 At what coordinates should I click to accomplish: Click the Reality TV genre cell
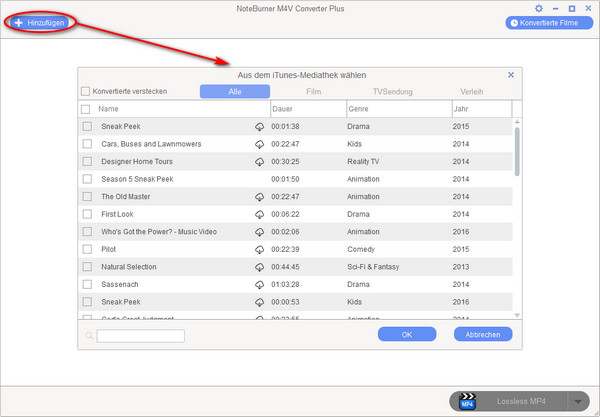pos(363,161)
